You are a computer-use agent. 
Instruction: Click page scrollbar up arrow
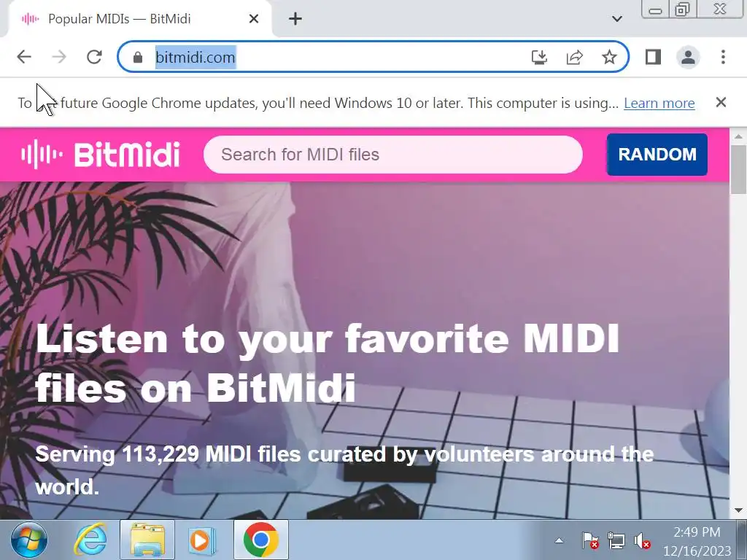click(x=738, y=136)
